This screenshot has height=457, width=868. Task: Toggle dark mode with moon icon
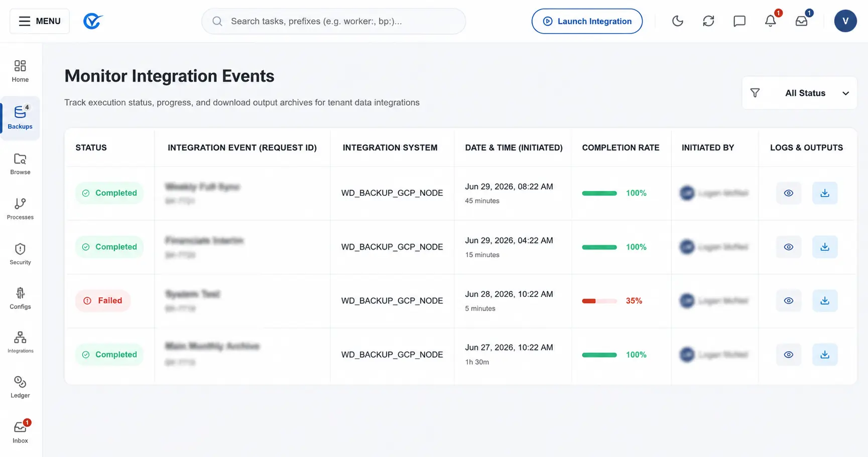[x=677, y=21]
